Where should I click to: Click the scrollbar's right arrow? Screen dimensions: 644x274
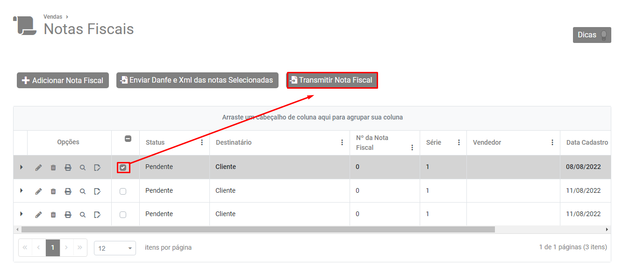607,230
